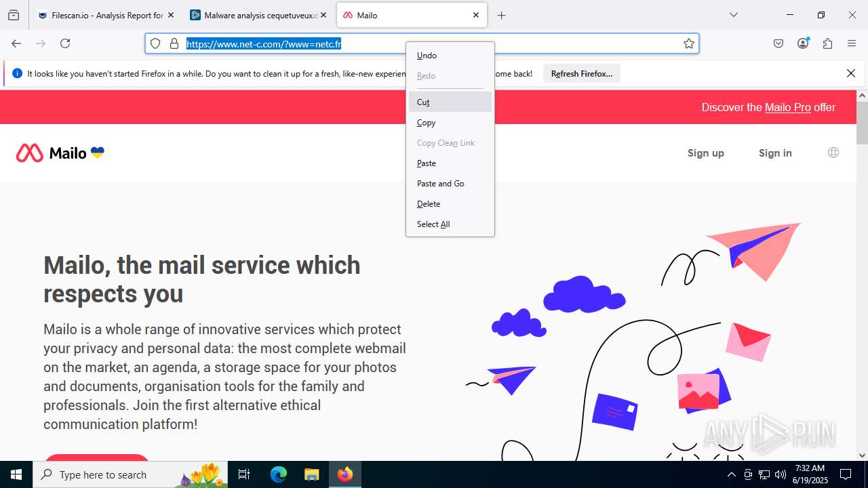Close the Mailo tab
Image resolution: width=868 pixels, height=488 pixels.
point(476,15)
